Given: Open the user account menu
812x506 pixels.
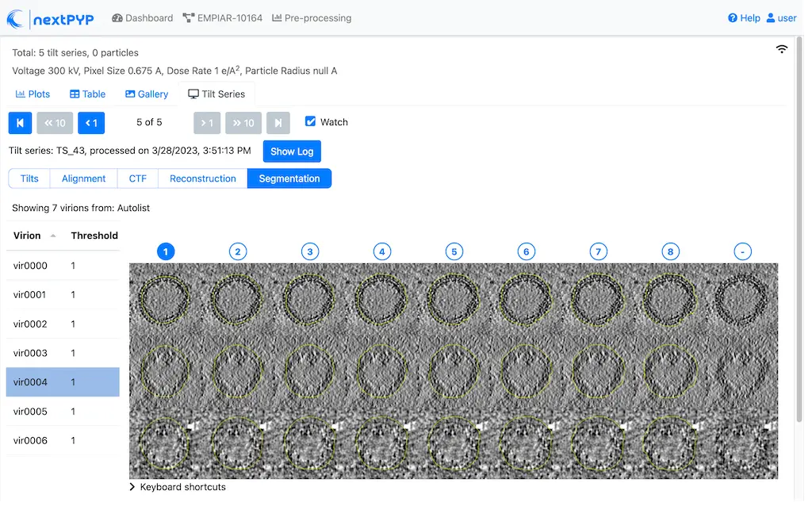Looking at the screenshot, I should (781, 17).
